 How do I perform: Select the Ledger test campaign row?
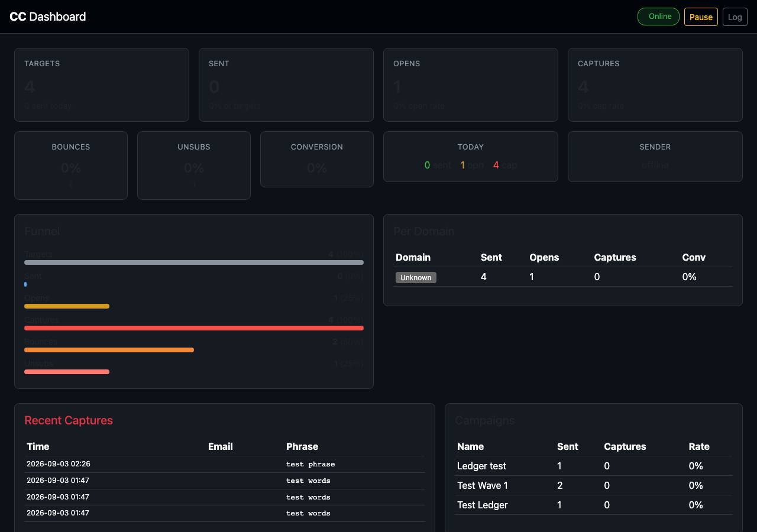click(594, 466)
